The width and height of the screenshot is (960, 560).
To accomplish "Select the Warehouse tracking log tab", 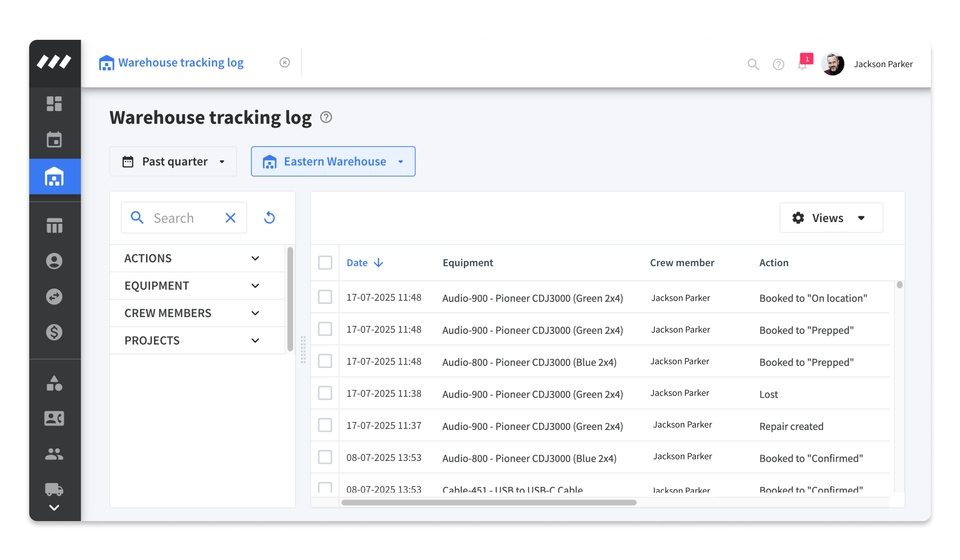I will tap(180, 62).
